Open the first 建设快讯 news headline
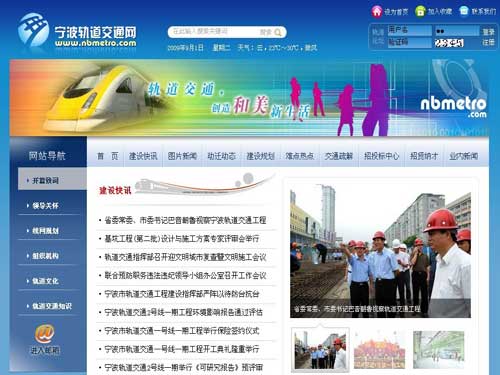This screenshot has height=375, width=500. (x=185, y=220)
